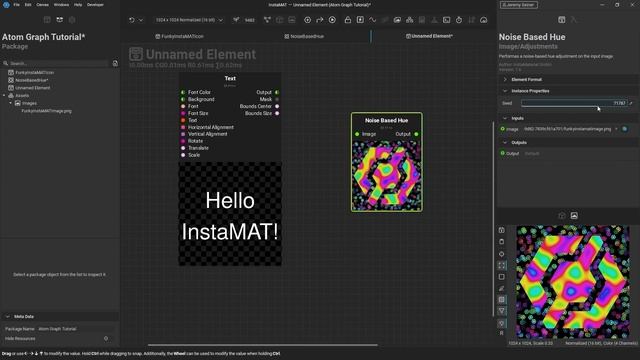Image resolution: width=640 pixels, height=360 pixels.
Task: Click the stopwatch timer icon in the toolbar
Action: tap(459, 20)
